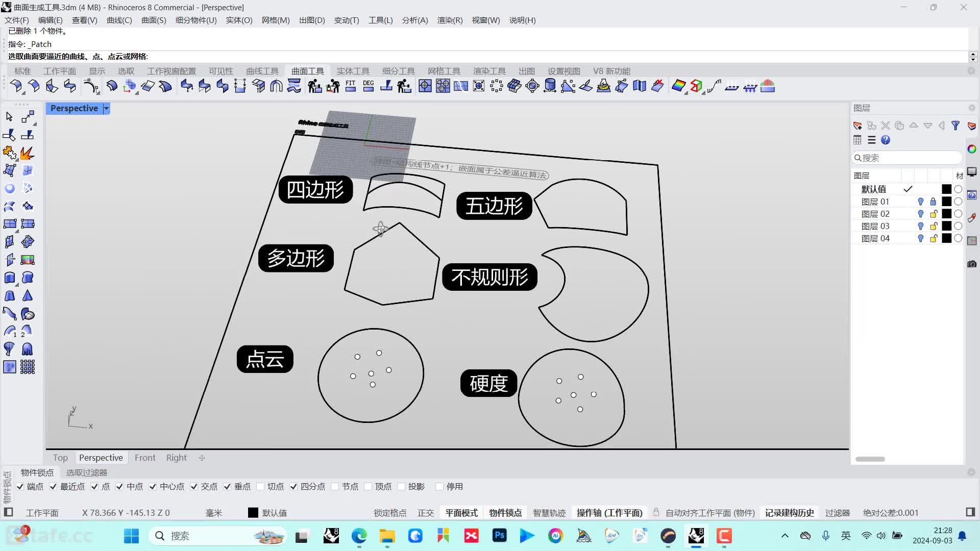Click the status bar current layer color swatch
The width and height of the screenshot is (980, 551).
[253, 513]
